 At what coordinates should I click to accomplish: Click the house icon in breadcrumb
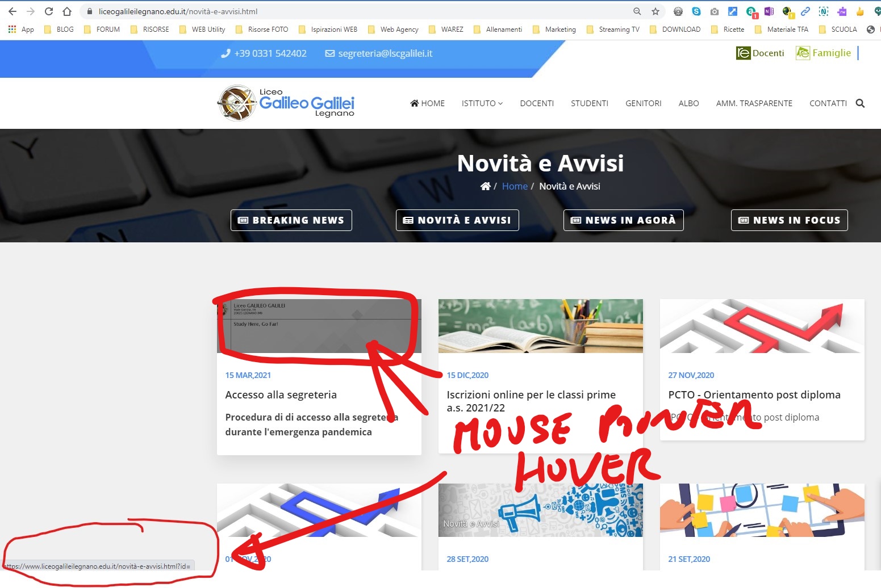[x=485, y=186]
